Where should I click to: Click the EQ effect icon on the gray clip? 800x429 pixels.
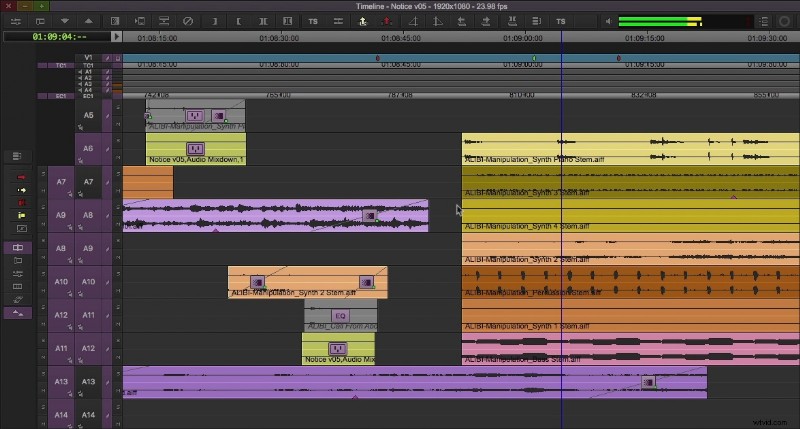340,316
